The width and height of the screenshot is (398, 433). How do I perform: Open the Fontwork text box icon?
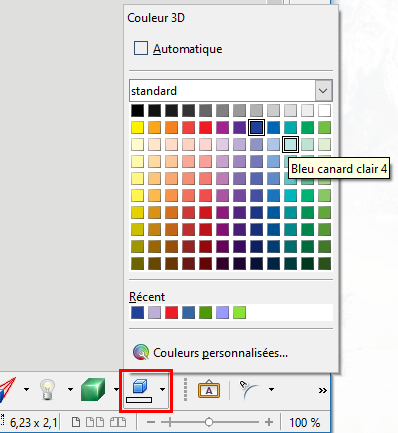[x=209, y=389]
